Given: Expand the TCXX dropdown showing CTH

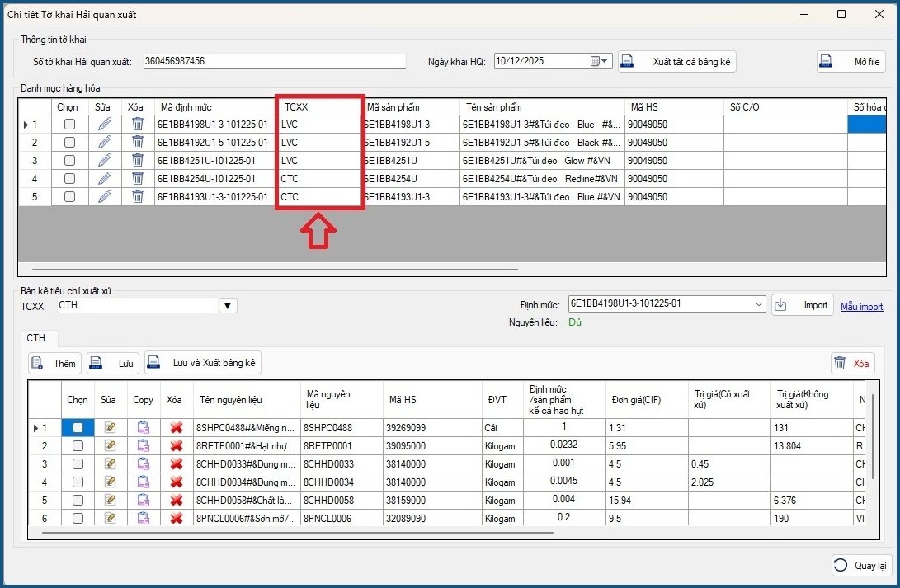Looking at the screenshot, I should tap(228, 306).
